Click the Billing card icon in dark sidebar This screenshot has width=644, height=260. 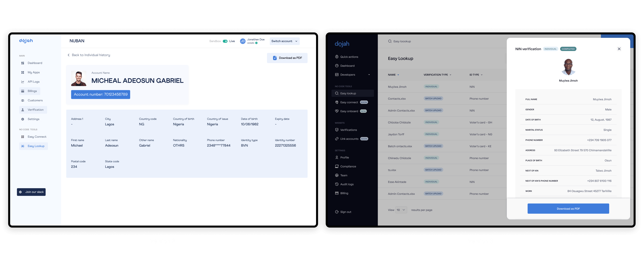(x=337, y=193)
